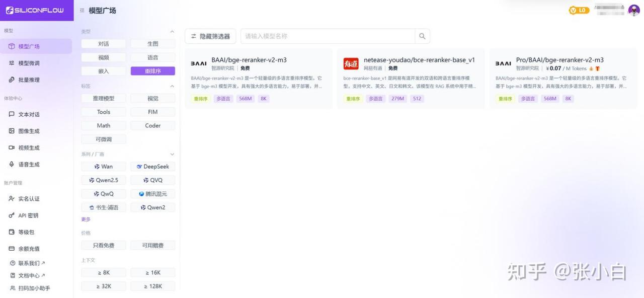The height and width of the screenshot is (298, 644).
Task: Click the 批量推理 icon in sidebar
Action: tap(12, 80)
